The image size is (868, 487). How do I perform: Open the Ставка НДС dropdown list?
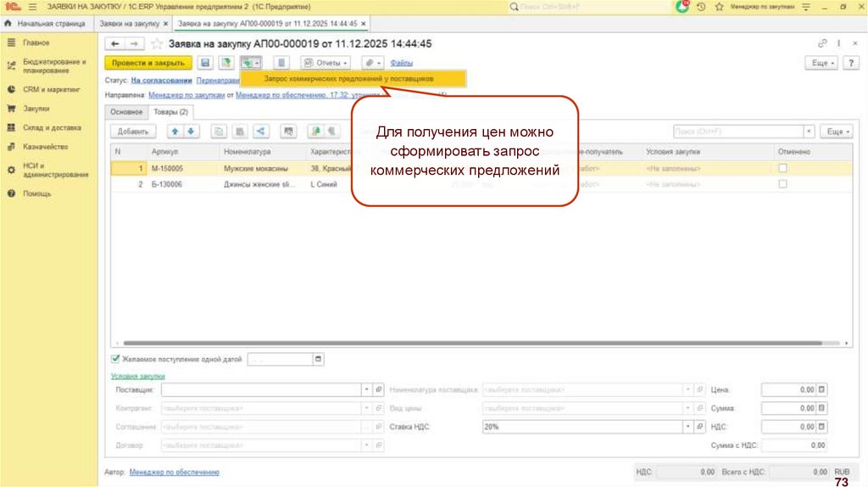[x=687, y=426]
